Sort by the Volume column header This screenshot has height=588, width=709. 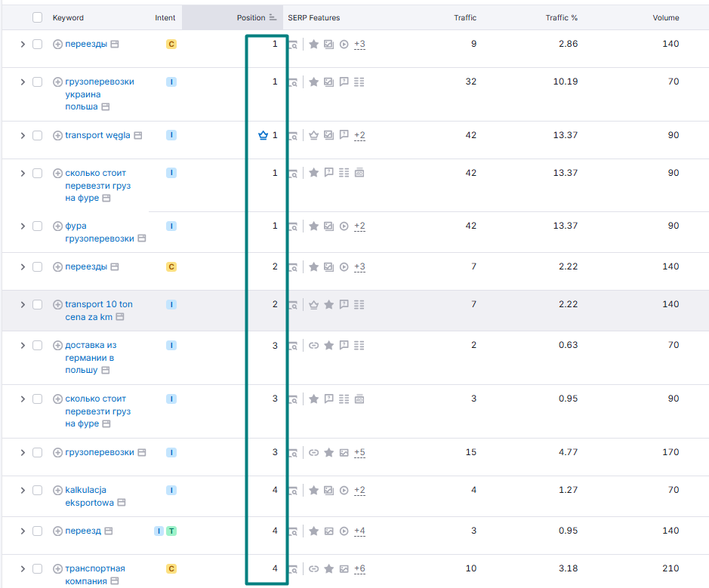point(666,17)
